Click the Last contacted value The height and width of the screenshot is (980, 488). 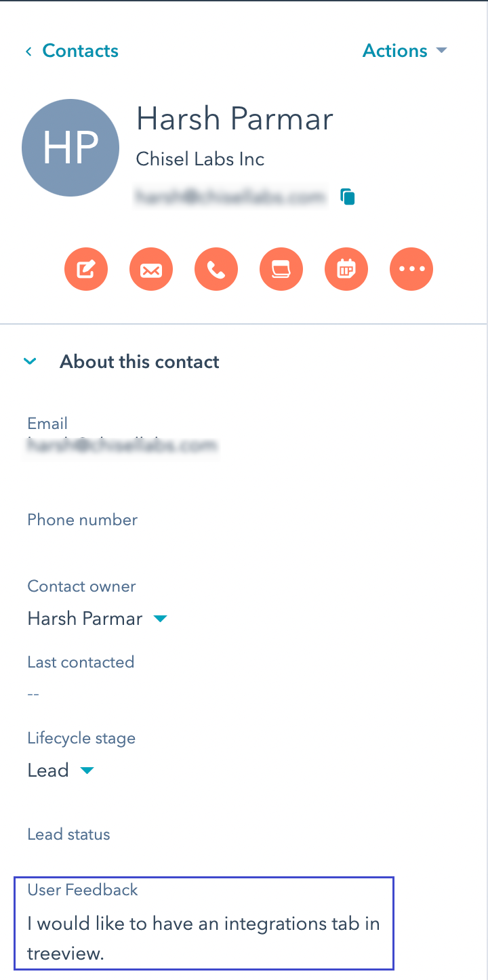pyautogui.click(x=33, y=693)
